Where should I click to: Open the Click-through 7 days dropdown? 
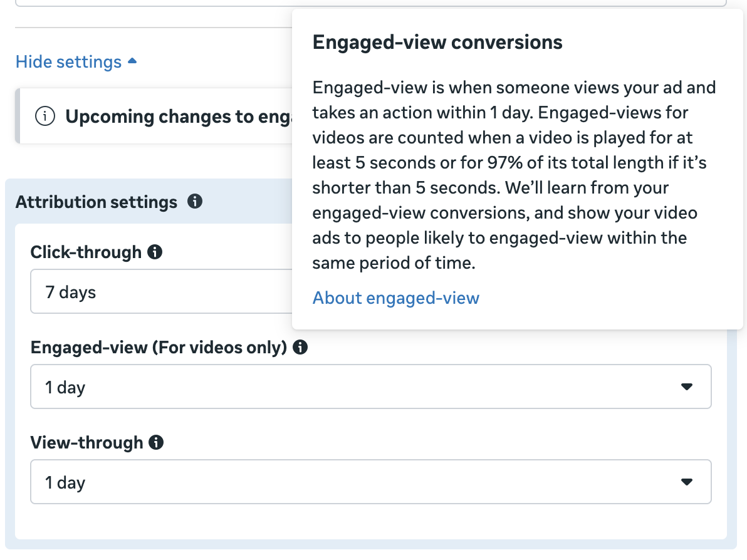160,292
